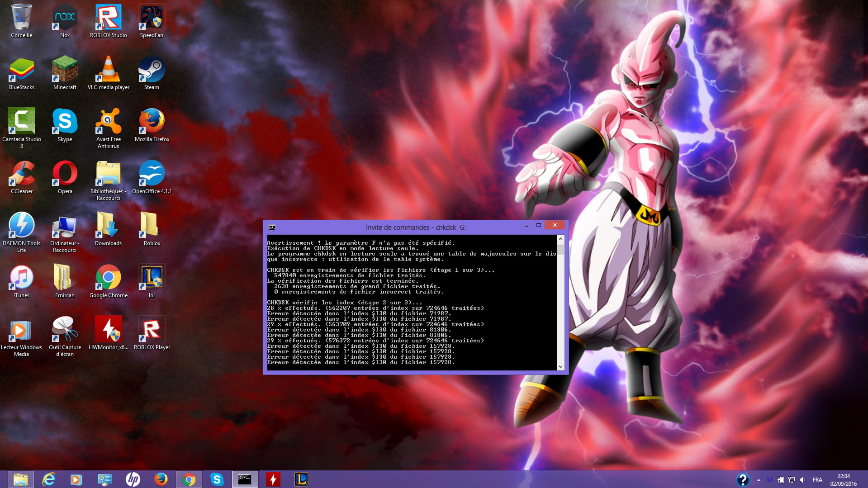Select the DAEMON Tools Lite icon
868x488 pixels.
tap(21, 232)
